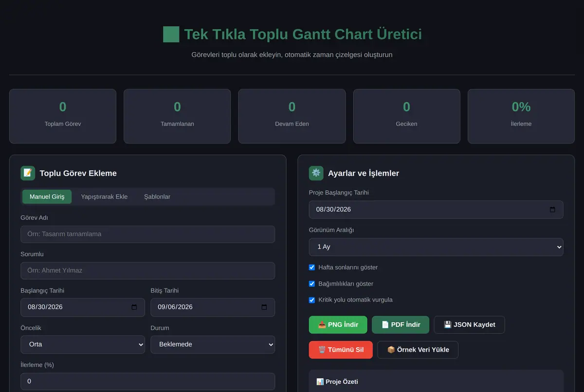Click the İlerleme (%) number field
Image resolution: width=584 pixels, height=392 pixels.
click(x=147, y=381)
